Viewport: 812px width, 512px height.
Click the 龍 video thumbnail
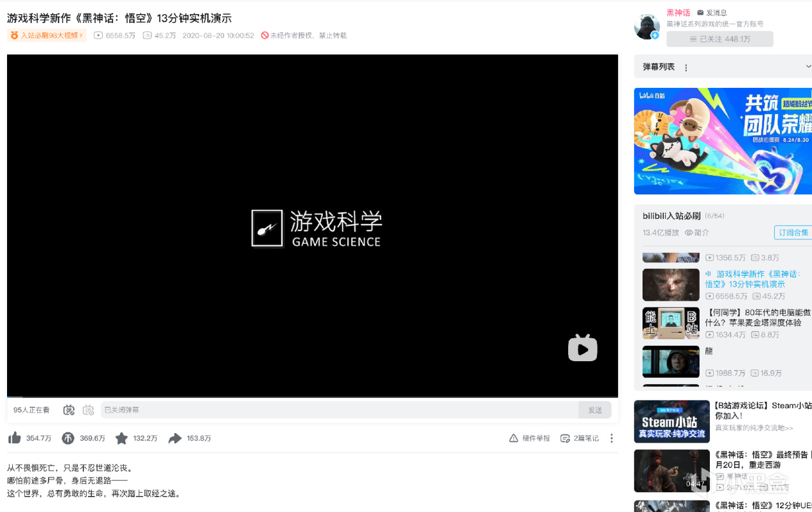point(671,362)
